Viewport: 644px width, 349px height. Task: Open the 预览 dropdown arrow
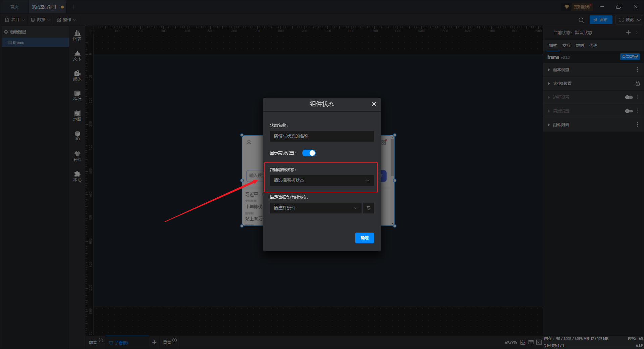[x=639, y=20]
